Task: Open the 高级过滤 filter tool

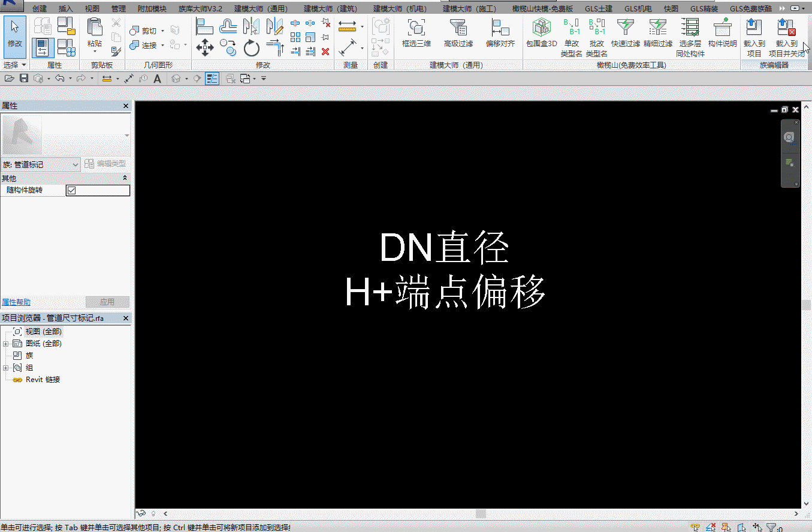Action: pos(458,34)
